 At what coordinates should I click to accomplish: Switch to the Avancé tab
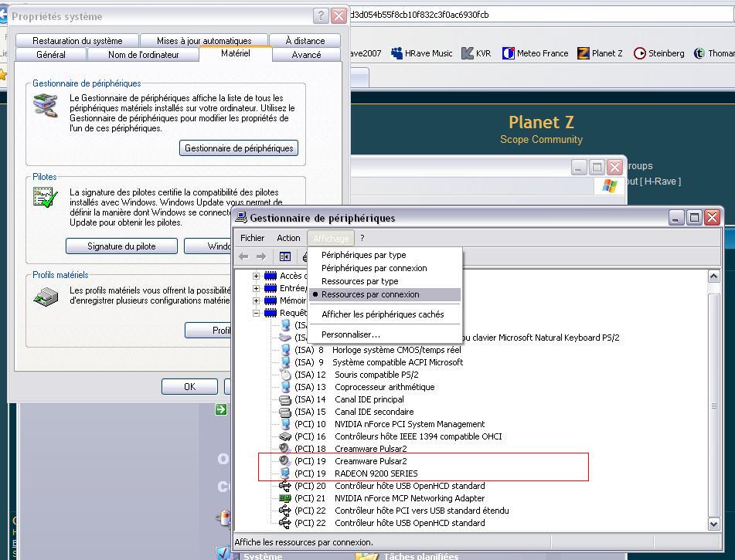coord(306,54)
